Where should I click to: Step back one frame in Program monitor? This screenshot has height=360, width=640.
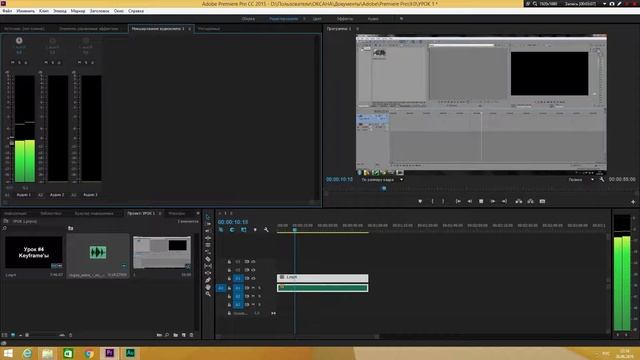pyautogui.click(x=470, y=201)
